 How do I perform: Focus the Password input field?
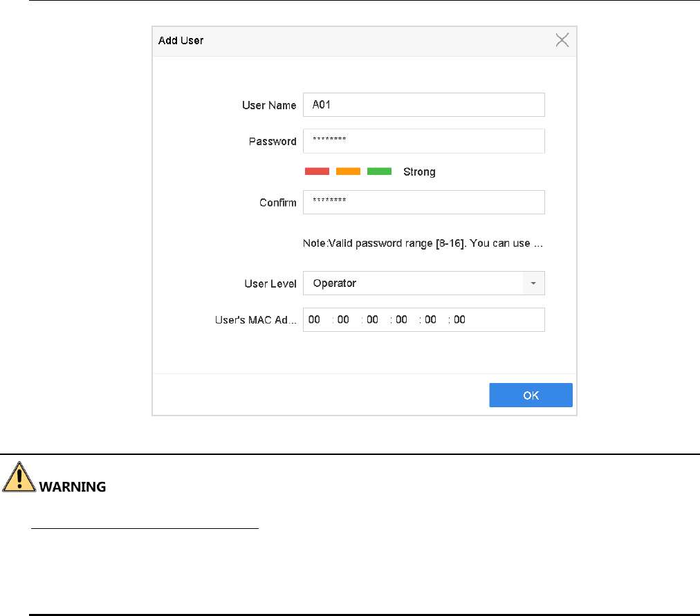(423, 141)
